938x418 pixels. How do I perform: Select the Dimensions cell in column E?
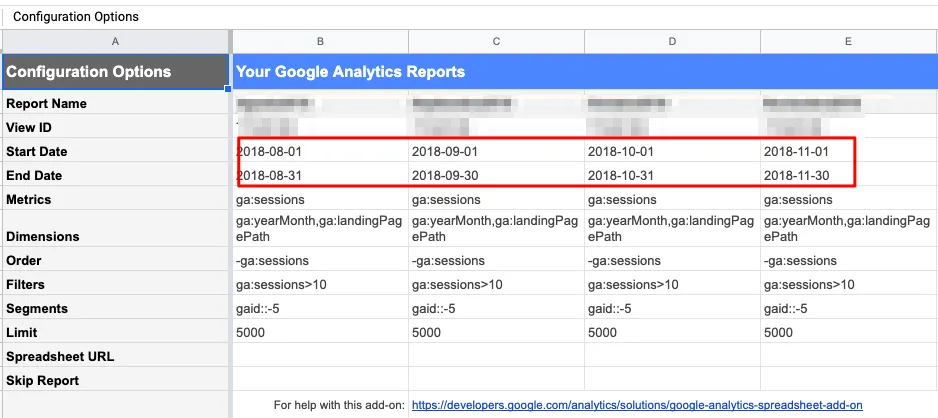point(849,228)
